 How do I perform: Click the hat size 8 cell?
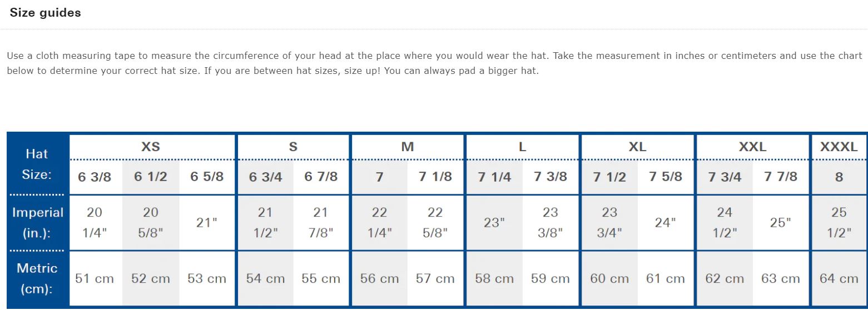[x=839, y=177]
